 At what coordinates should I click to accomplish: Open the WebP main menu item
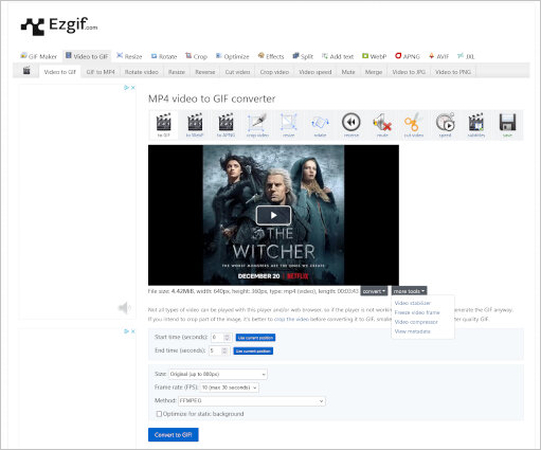tap(374, 56)
